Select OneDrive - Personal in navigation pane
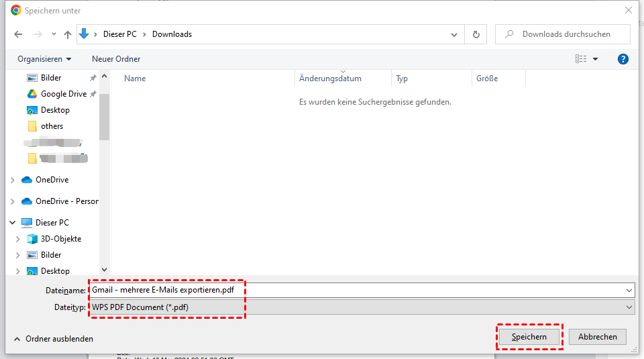644x359 pixels. pyautogui.click(x=67, y=201)
